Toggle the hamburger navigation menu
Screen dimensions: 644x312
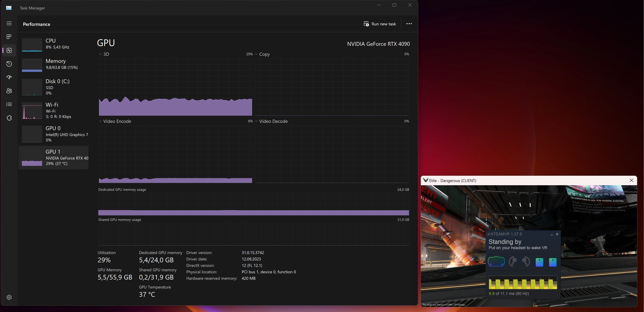[9, 23]
